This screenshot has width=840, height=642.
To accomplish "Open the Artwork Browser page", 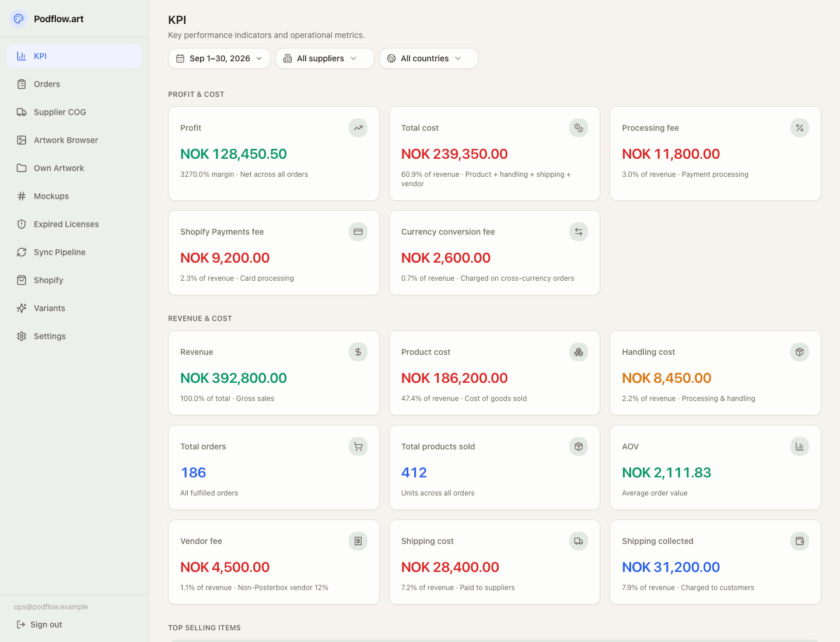I will point(75,140).
